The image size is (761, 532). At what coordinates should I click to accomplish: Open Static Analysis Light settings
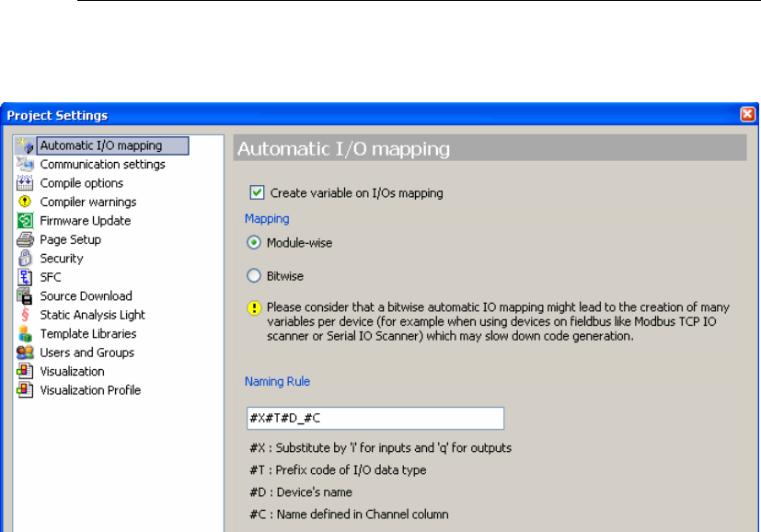point(93,315)
